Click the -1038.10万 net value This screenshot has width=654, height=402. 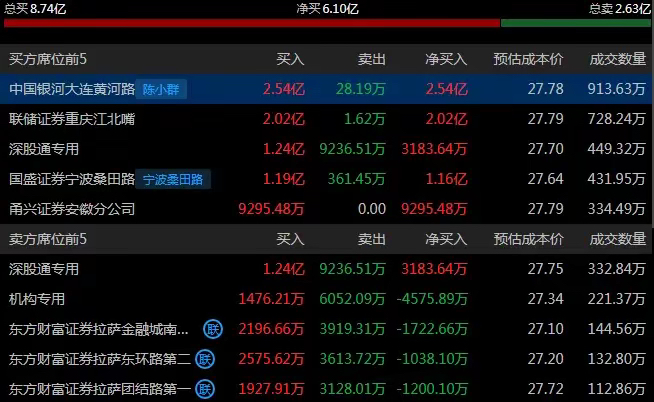432,359
